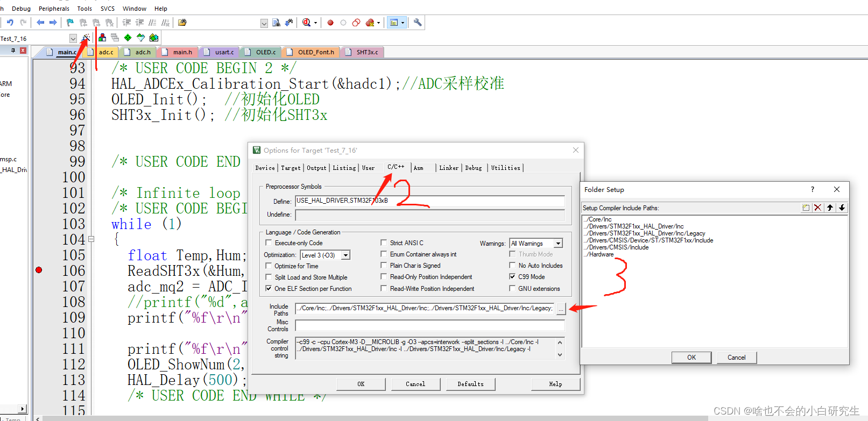Switch to the Target options tab

pyautogui.click(x=291, y=168)
